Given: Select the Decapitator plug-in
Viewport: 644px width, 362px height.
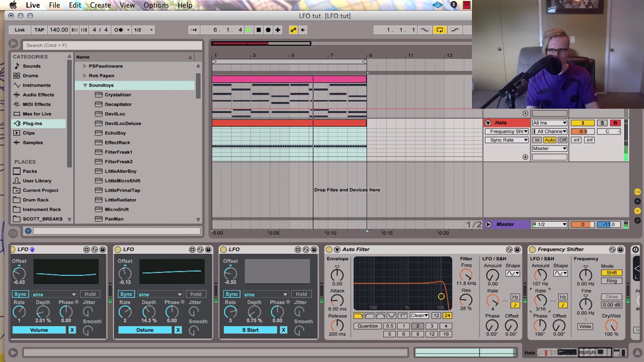Looking at the screenshot, I should click(x=118, y=104).
